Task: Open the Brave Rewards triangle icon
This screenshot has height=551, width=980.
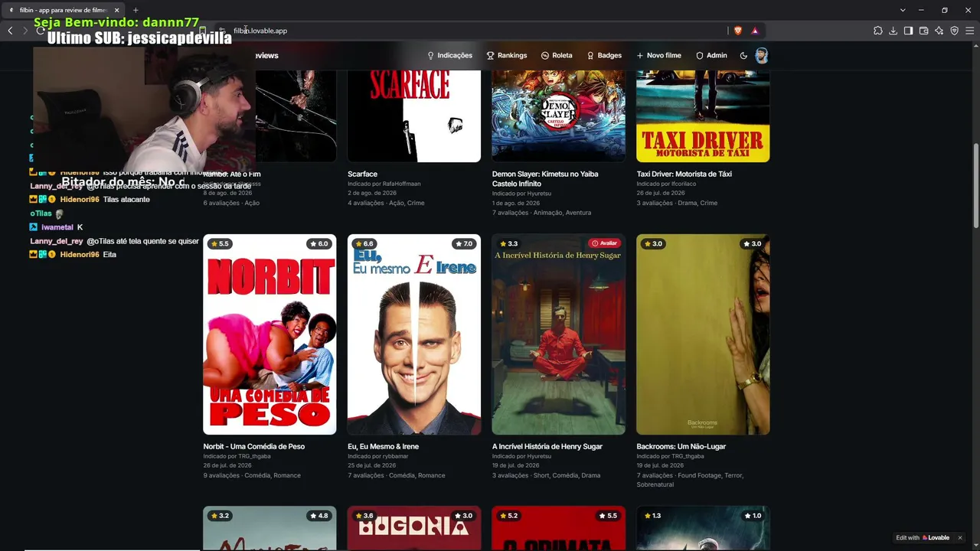Action: pos(755,31)
